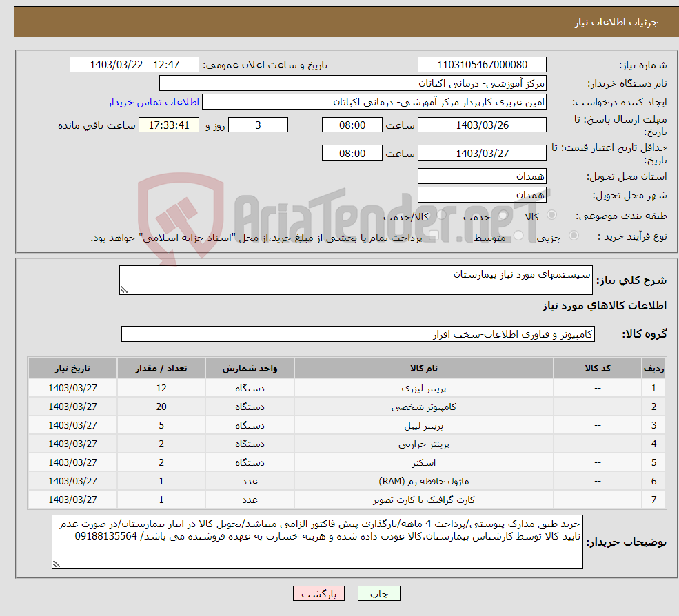Click the بازگشت (back) button
Screen dimensions: 679x616
(318, 593)
